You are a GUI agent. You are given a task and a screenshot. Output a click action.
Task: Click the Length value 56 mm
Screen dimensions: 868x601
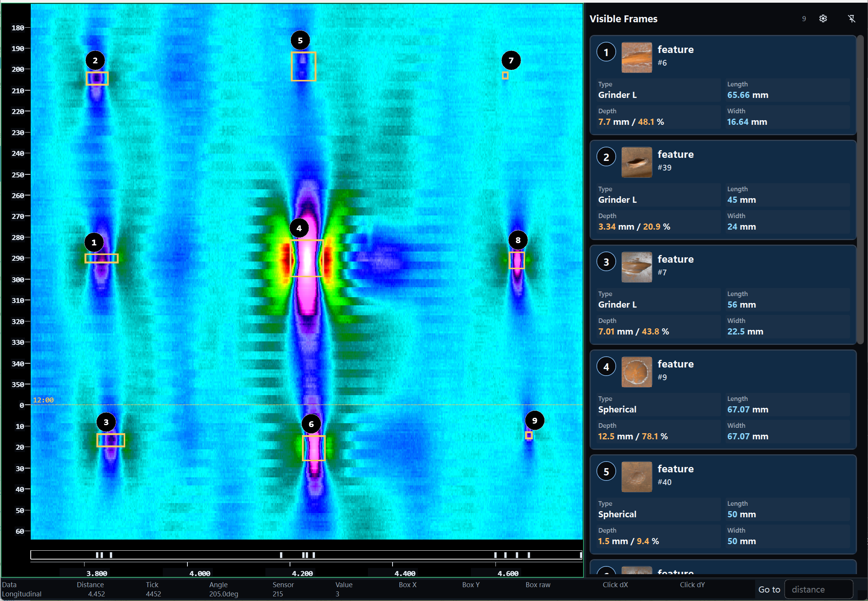pos(741,305)
